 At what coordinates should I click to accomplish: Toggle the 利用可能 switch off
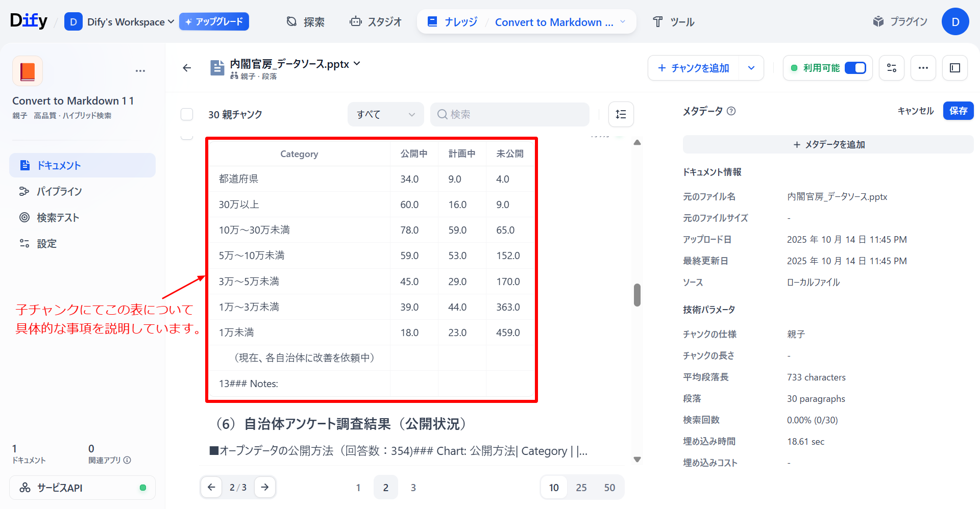click(x=855, y=68)
